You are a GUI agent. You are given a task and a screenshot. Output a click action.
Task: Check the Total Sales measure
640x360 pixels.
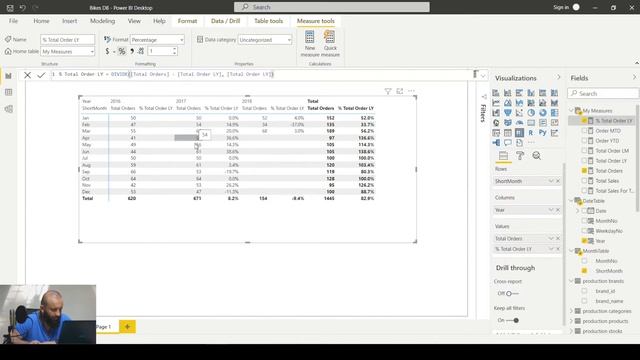point(584,180)
